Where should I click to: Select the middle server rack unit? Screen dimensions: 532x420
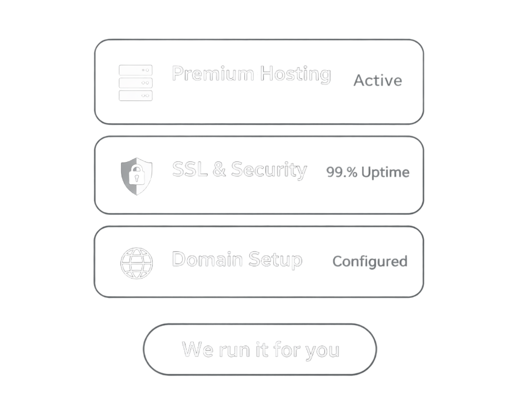[x=135, y=83]
